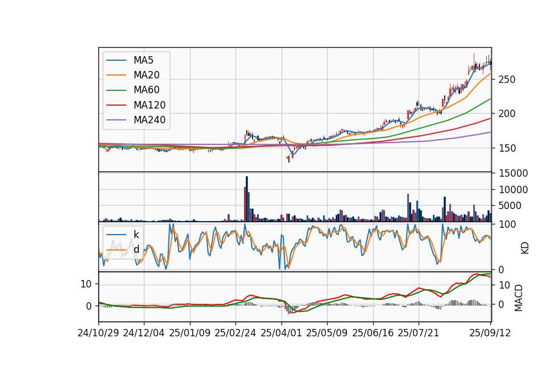This screenshot has height=392, width=546.
Task: Click the red MA120 legend line
Action: tap(116, 105)
